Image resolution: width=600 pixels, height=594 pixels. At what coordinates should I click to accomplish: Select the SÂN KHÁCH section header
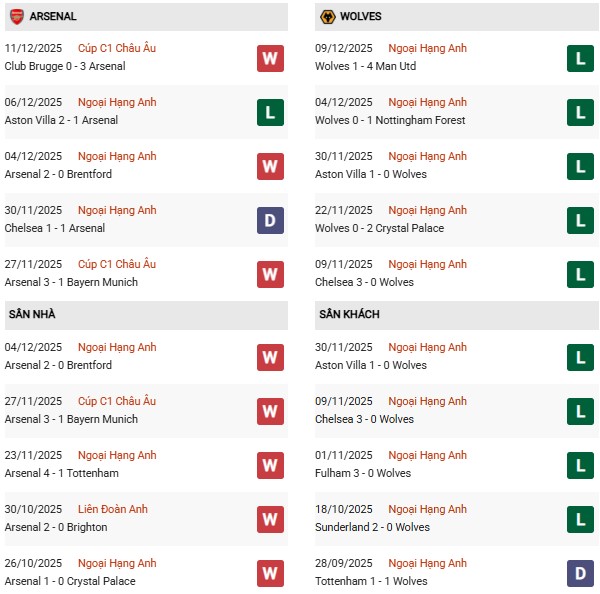pos(349,314)
